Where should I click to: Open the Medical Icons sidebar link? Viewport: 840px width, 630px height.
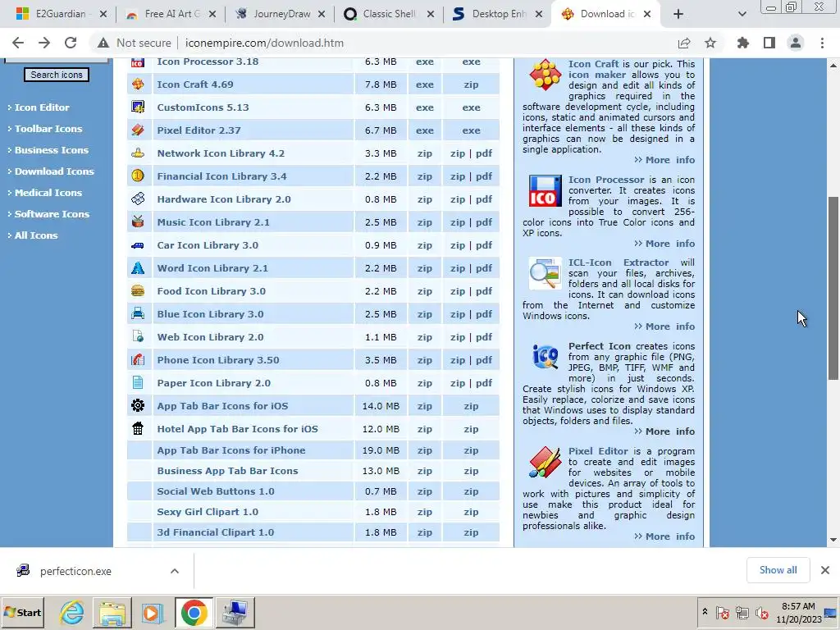48,192
